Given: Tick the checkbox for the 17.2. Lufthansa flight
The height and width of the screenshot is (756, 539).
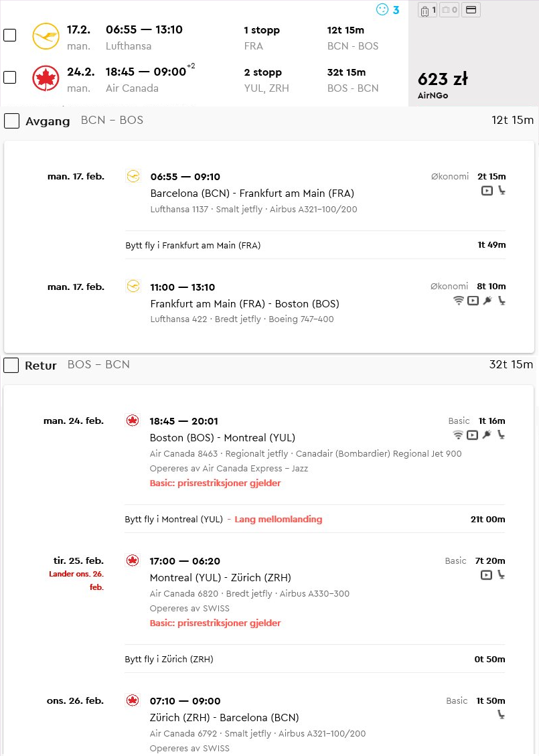Looking at the screenshot, I should (9, 35).
